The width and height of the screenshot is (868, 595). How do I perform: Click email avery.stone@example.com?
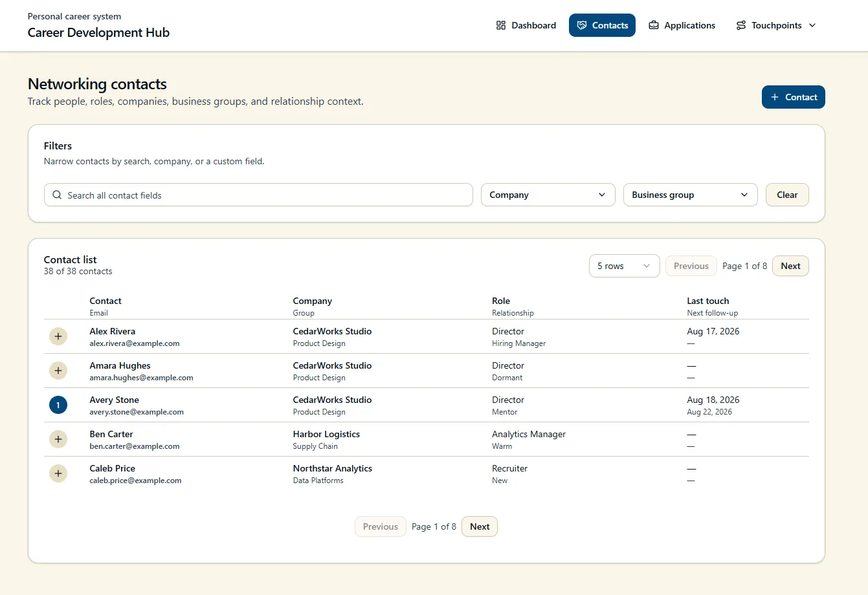[x=137, y=412]
